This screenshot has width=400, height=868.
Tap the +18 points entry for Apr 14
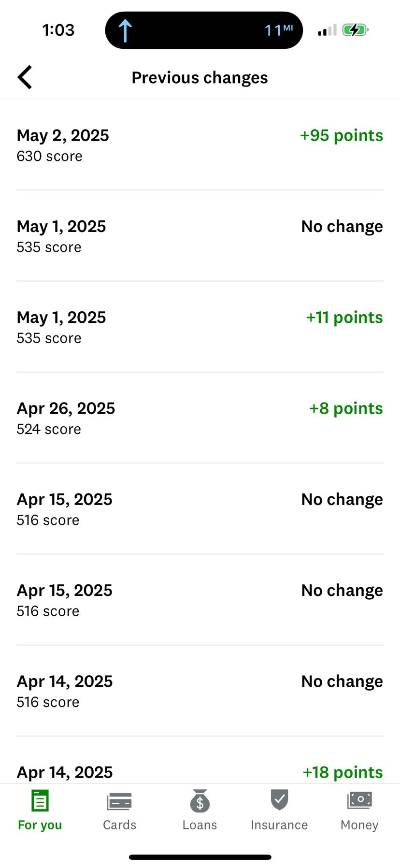[343, 772]
